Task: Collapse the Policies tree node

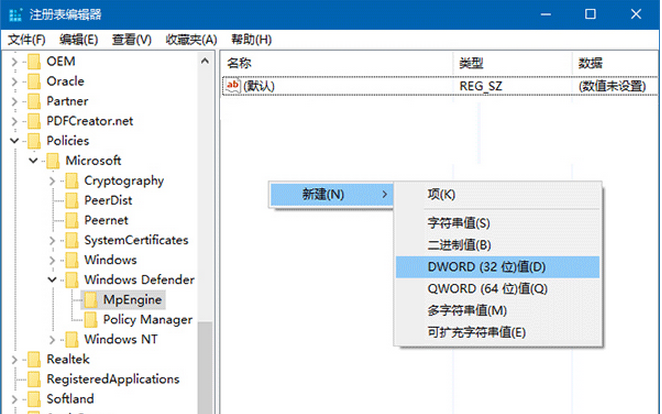Action: click(x=14, y=141)
